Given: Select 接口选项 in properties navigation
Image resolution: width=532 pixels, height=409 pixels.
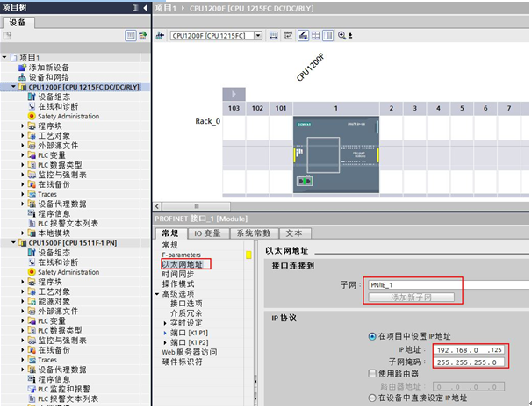Looking at the screenshot, I should coord(186,304).
